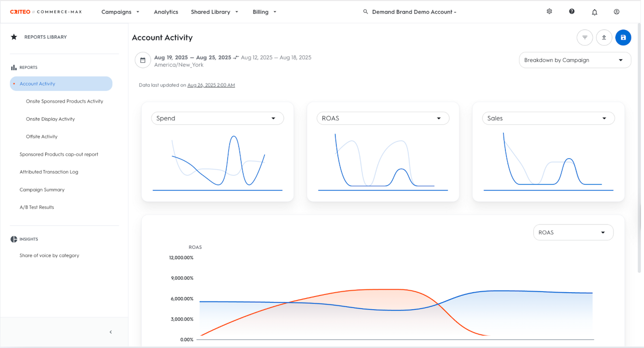644x348 pixels.
Task: Open the user profile icon
Action: coord(616,12)
